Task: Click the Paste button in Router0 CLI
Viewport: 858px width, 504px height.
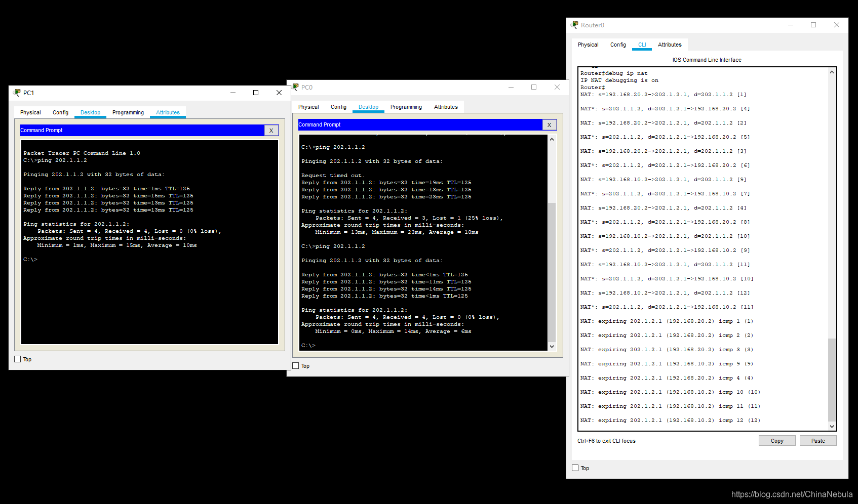Action: tap(818, 441)
